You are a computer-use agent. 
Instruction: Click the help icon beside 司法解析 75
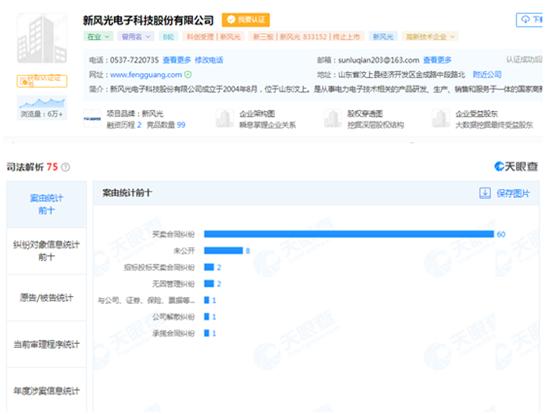tap(65, 167)
